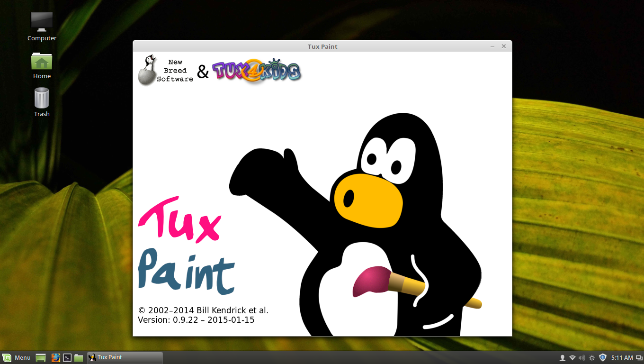Open the Computer desktop icon
This screenshot has height=364, width=644.
coord(42,26)
